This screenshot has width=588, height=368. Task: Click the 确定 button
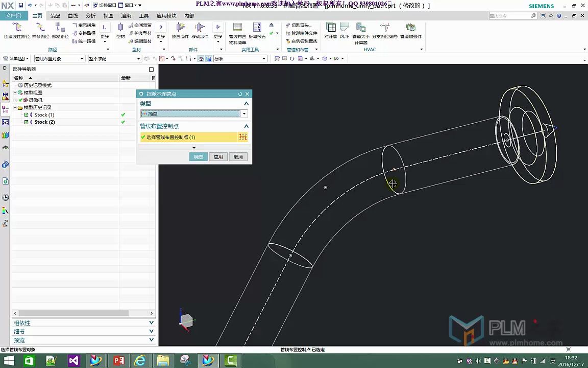point(199,157)
